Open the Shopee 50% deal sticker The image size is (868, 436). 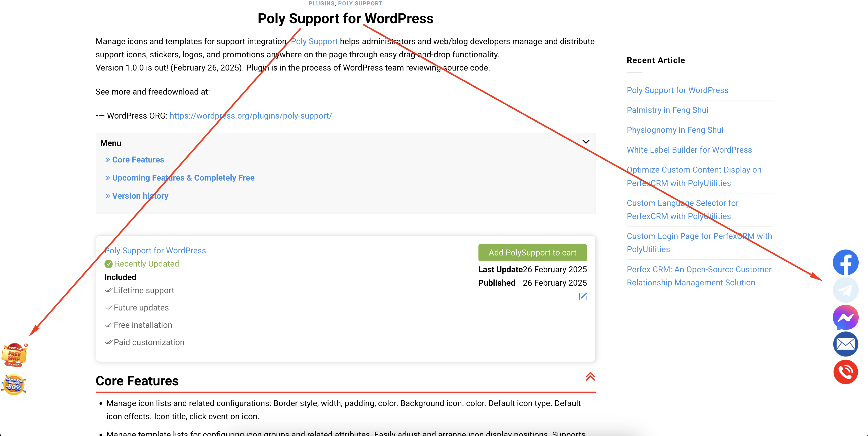[x=13, y=385]
